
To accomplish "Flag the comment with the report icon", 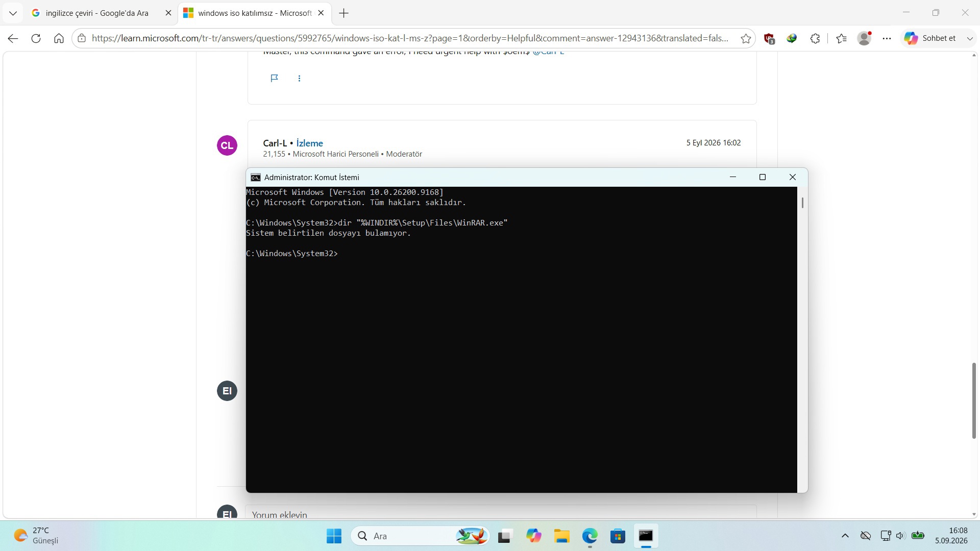I will pos(274,78).
